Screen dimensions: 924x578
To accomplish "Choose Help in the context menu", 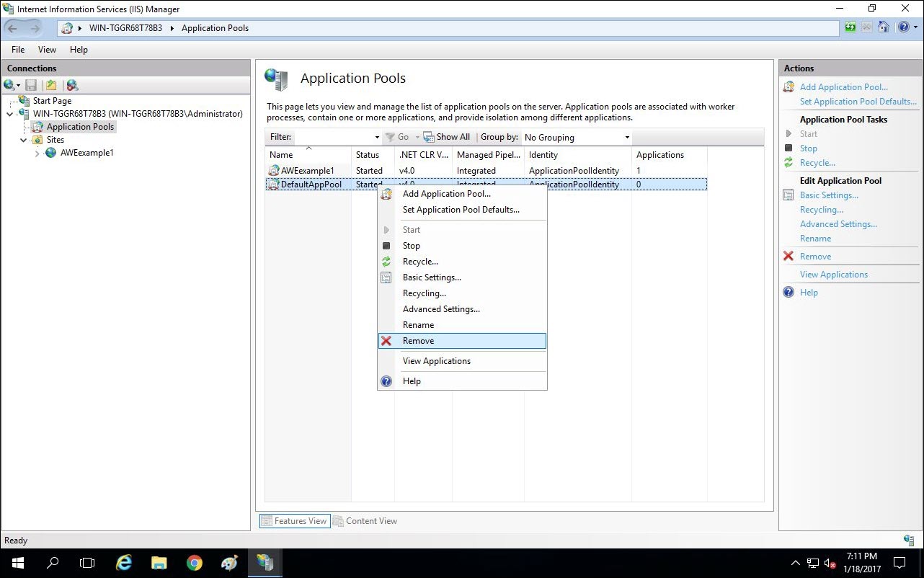I will pyautogui.click(x=462, y=381).
